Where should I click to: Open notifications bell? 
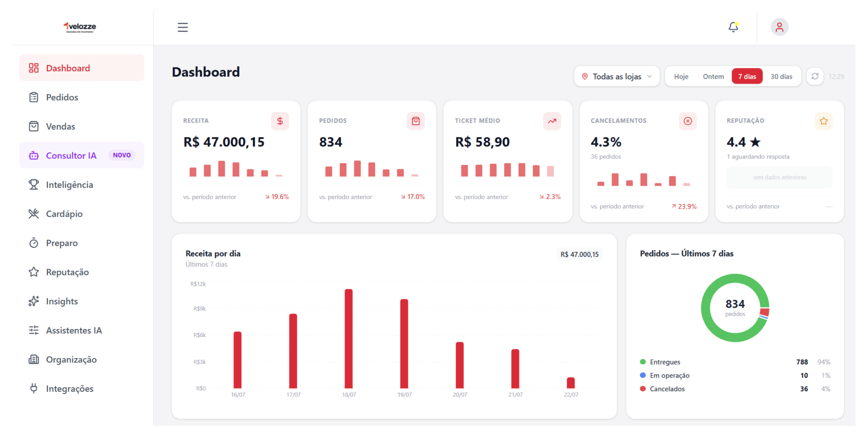click(733, 27)
